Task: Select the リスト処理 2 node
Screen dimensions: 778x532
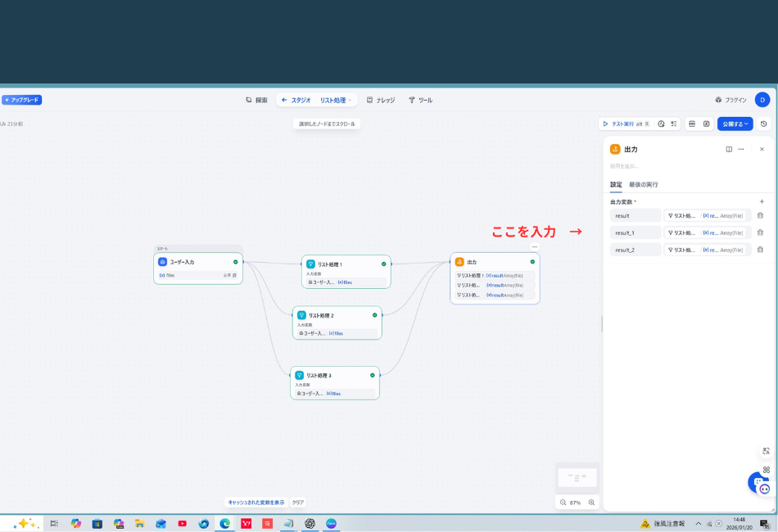Action: click(337, 315)
